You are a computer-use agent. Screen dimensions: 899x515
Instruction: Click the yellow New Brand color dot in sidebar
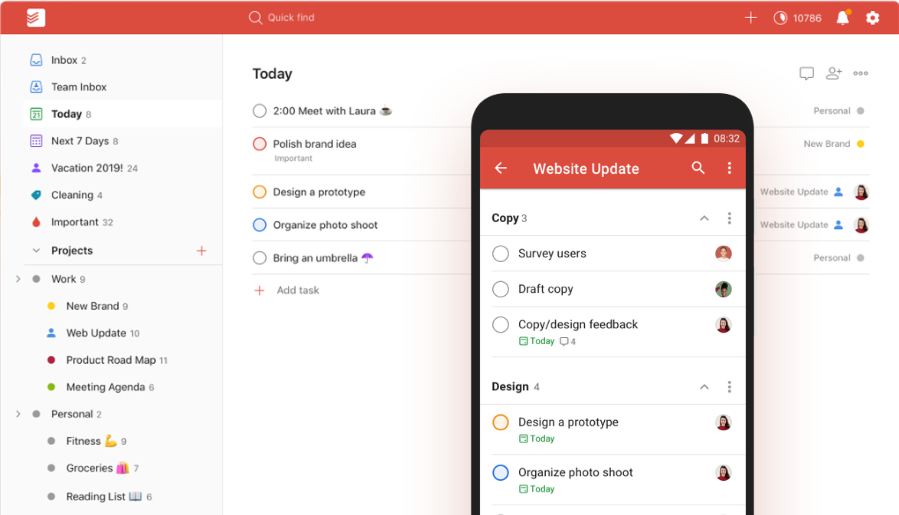coord(51,306)
